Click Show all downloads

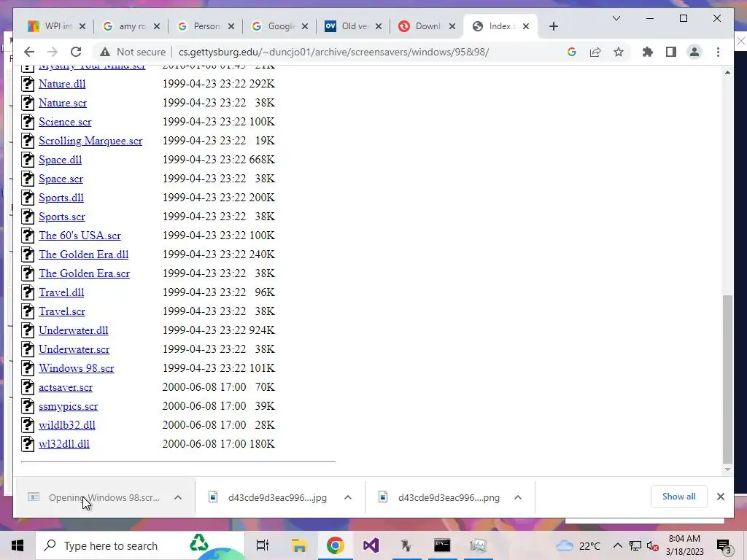(x=679, y=497)
